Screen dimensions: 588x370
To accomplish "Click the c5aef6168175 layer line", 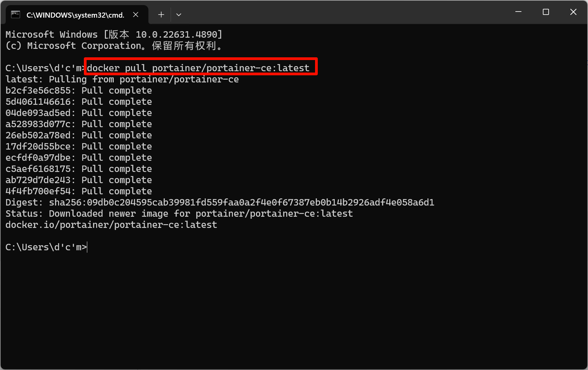I will point(78,169).
